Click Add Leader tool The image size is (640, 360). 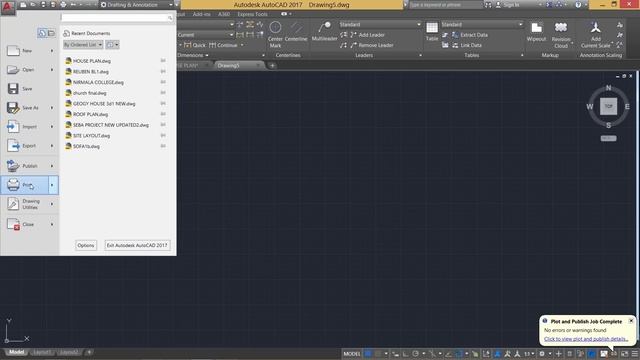click(362, 35)
